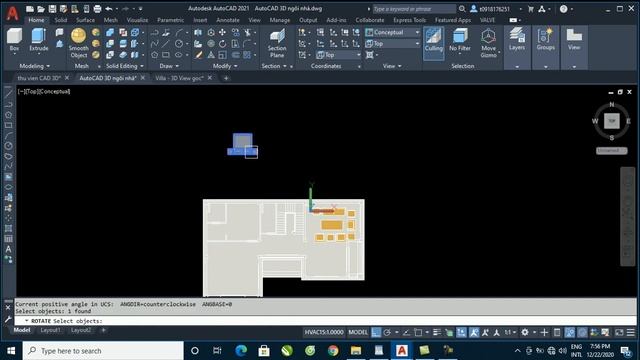Viewport: 640px width, 360px height.
Task: Toggle annotation visibility icon in status bar
Action: coord(474,332)
